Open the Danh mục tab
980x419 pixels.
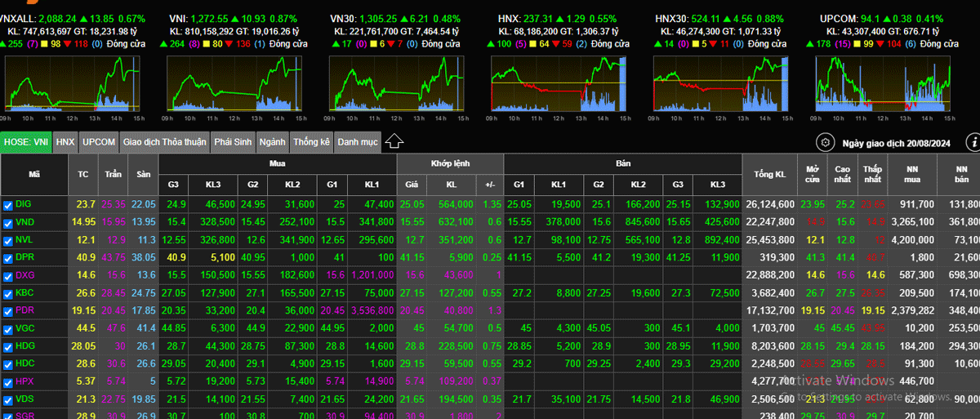click(359, 142)
